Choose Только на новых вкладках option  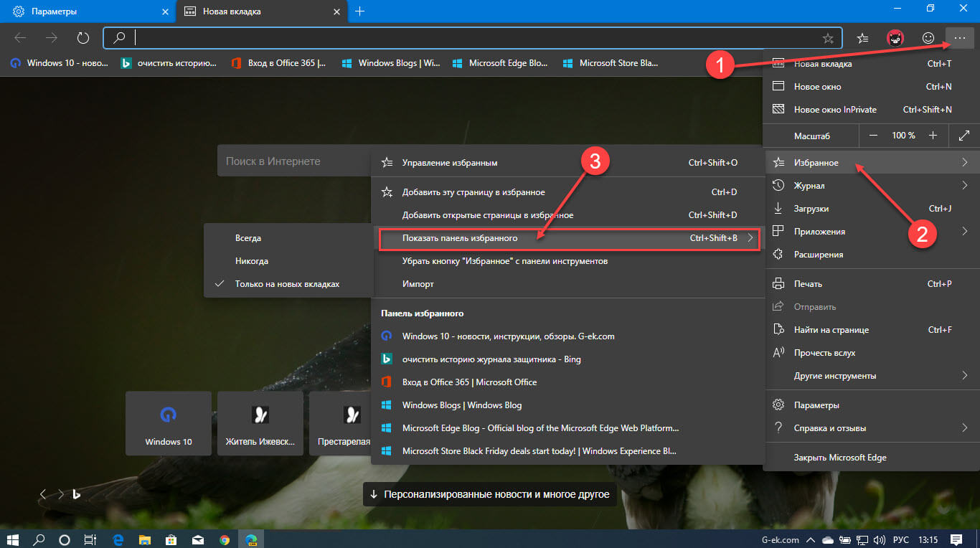click(288, 284)
